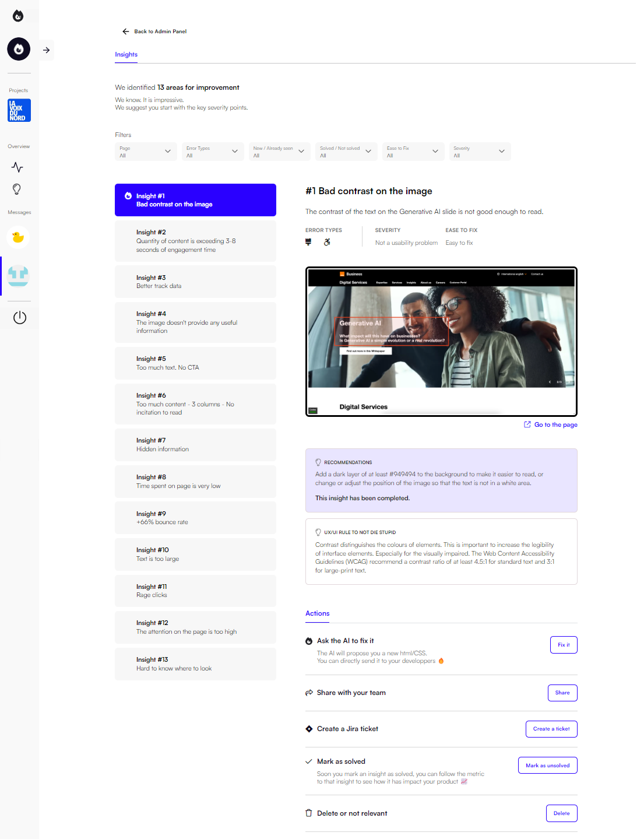Open the Digital Services page screenshot thumbnail

[x=441, y=342]
